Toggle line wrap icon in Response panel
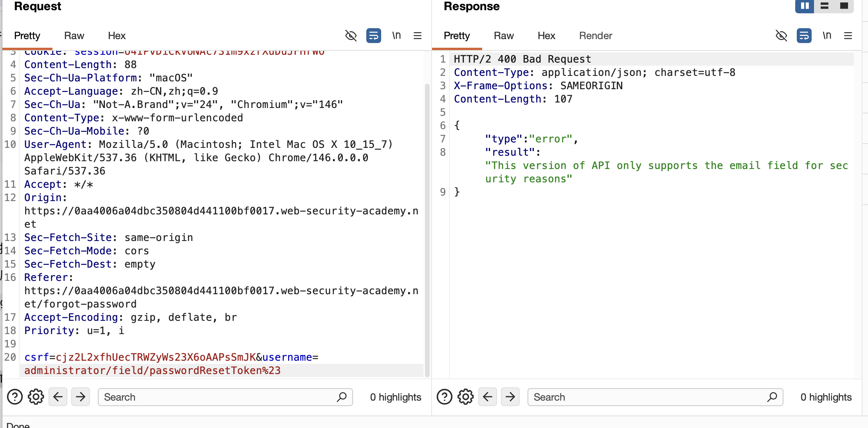The height and width of the screenshot is (428, 868). click(804, 36)
